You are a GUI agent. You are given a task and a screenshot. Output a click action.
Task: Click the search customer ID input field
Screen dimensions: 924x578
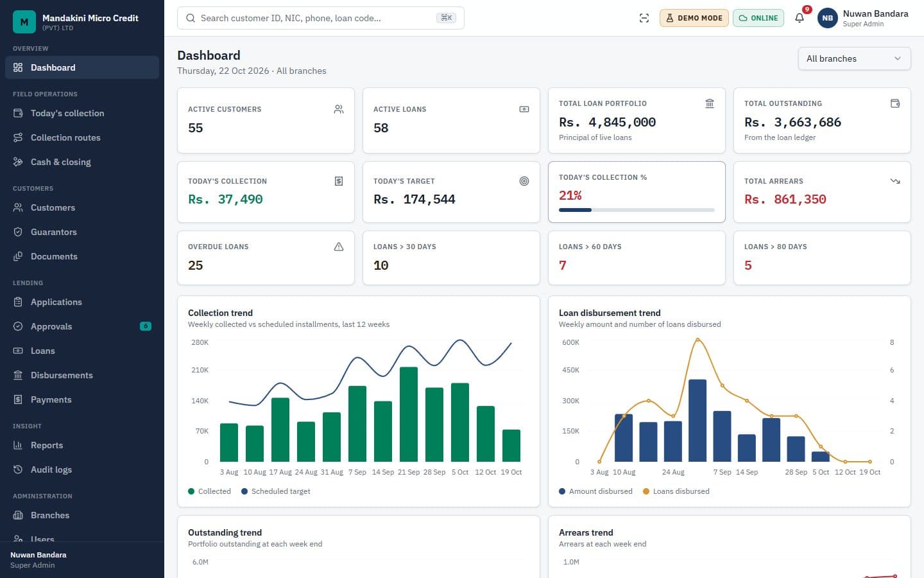tap(321, 18)
